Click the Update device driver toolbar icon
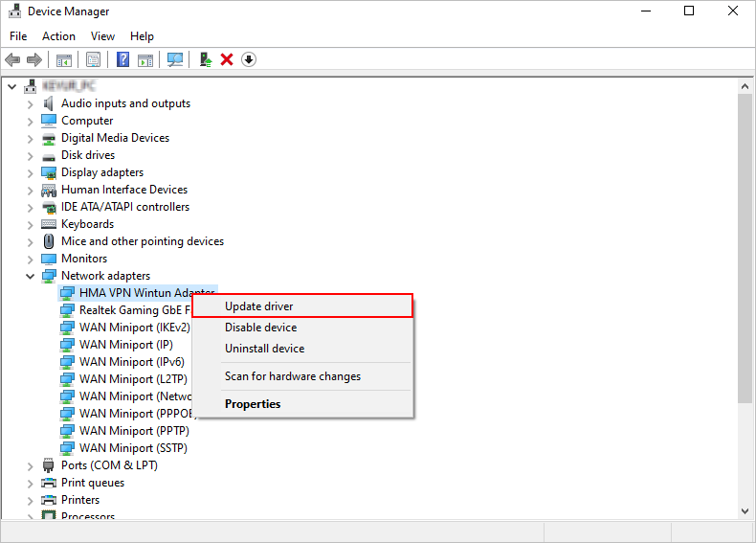 click(x=206, y=59)
